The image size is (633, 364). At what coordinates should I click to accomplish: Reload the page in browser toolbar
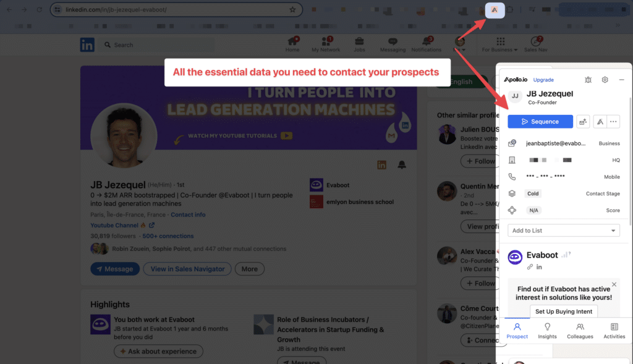point(39,10)
